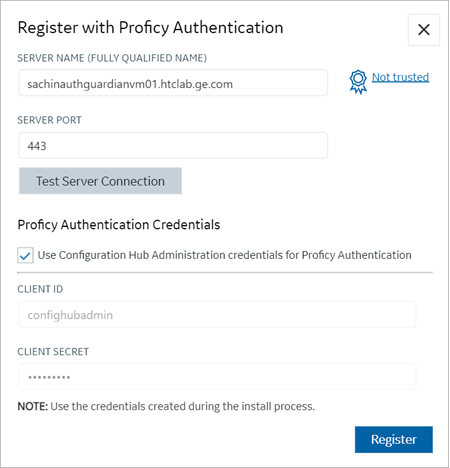Select the Server Port field showing 443

tap(173, 145)
